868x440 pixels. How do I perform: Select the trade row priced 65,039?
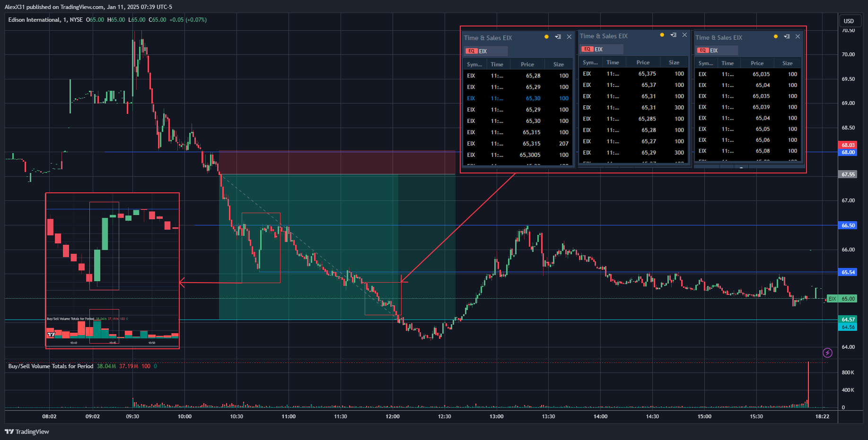tap(748, 107)
